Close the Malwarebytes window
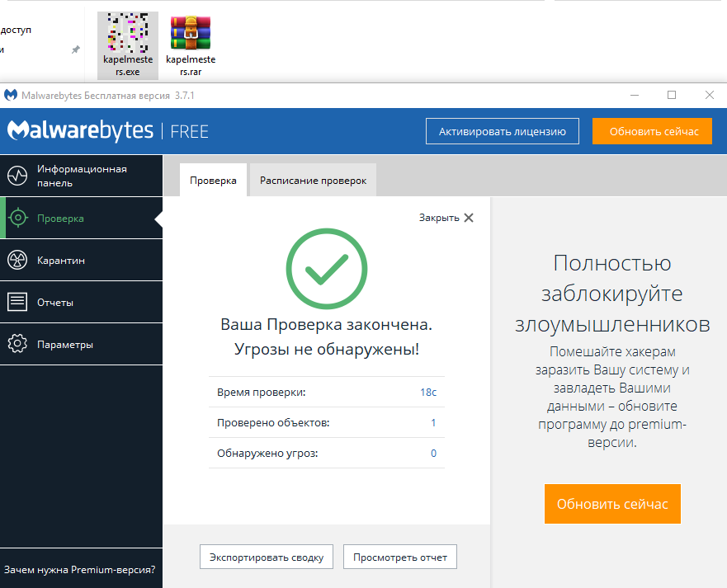Screen dimensions: 727x588 710,95
